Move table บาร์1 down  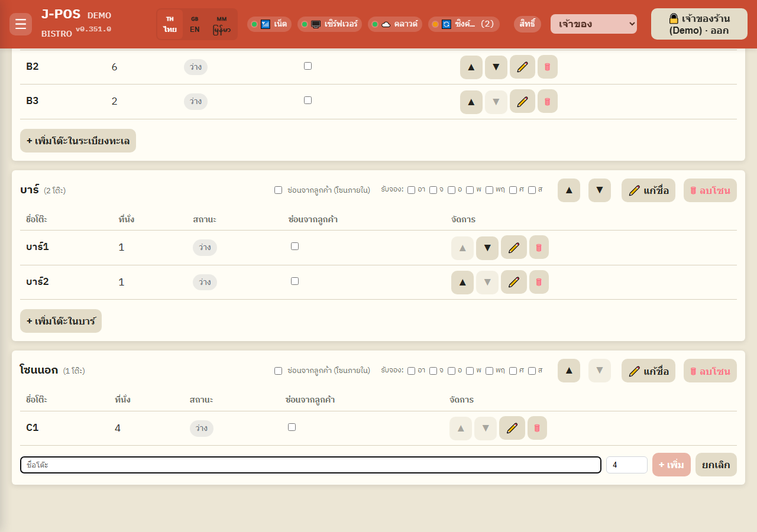click(487, 248)
